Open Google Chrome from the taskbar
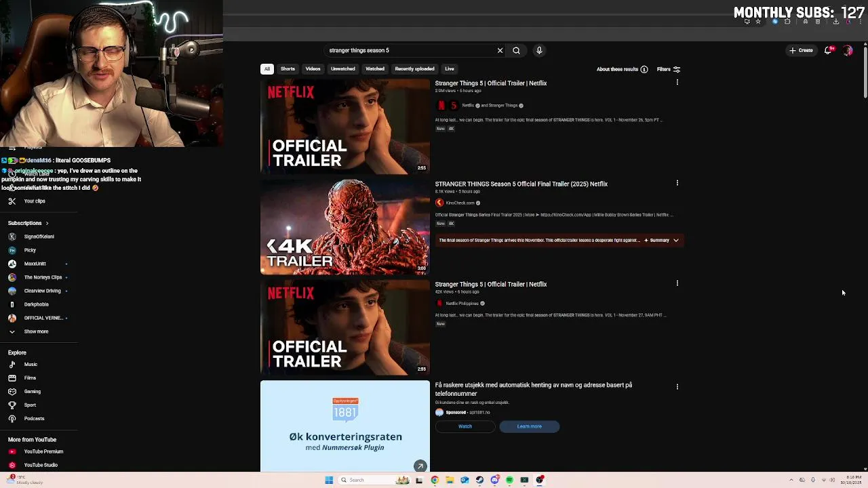The image size is (868, 488). [435, 480]
